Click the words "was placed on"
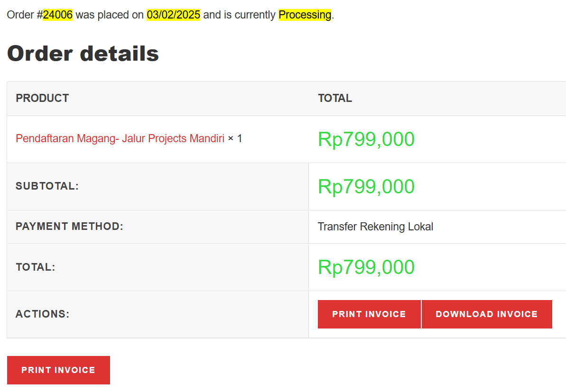Image resolution: width=566 pixels, height=392 pixels. [x=110, y=15]
